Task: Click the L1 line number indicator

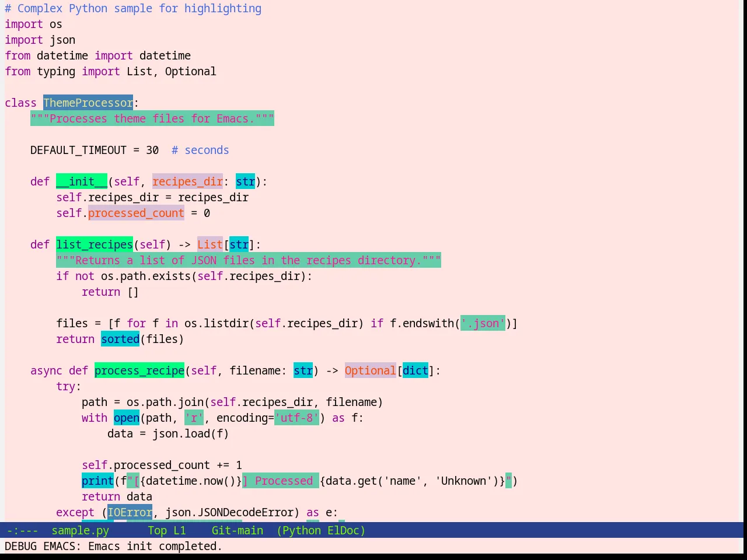Action: tap(179, 530)
